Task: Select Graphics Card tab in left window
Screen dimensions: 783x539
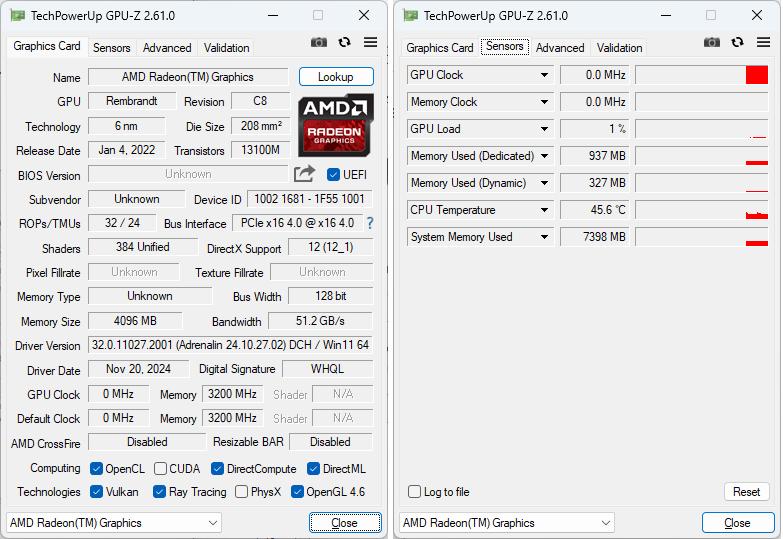Action: (47, 46)
